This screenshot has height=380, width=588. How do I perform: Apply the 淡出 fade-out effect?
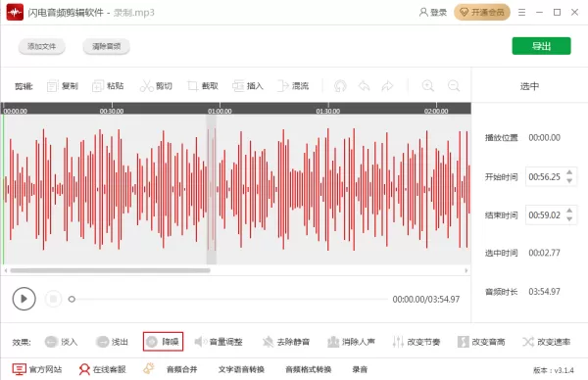(112, 342)
